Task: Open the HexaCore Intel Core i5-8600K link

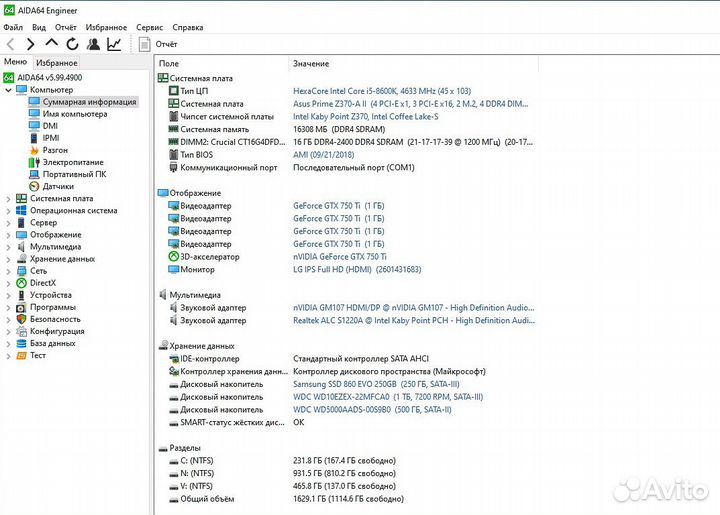Action: pyautogui.click(x=382, y=91)
